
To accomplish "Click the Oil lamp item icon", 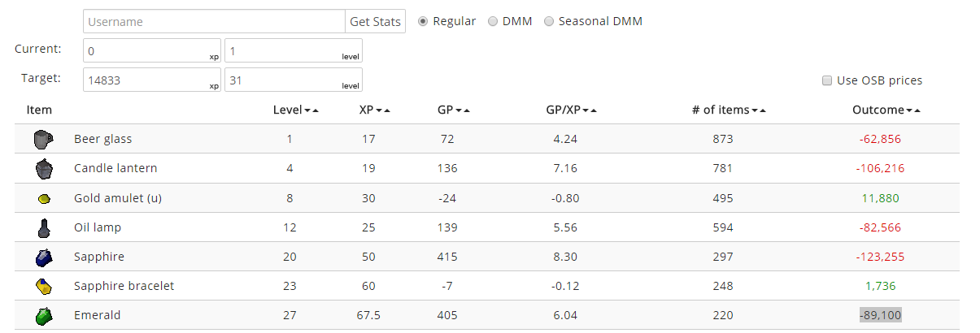I will pos(43,227).
